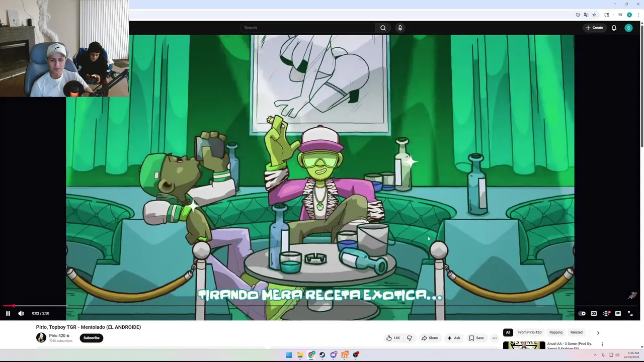Open File Explorer from taskbar
This screenshot has height=362, width=644.
[x=300, y=355]
